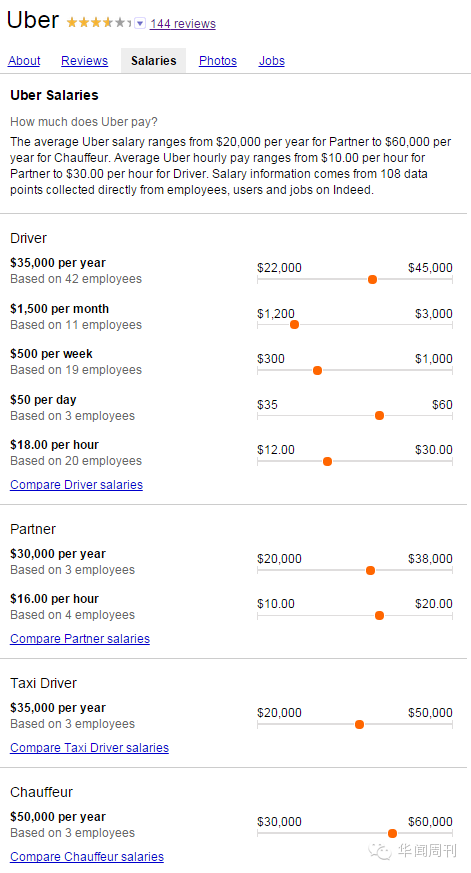The image size is (471, 873).
Task: Click '$500 per week' text
Action: [x=51, y=354]
